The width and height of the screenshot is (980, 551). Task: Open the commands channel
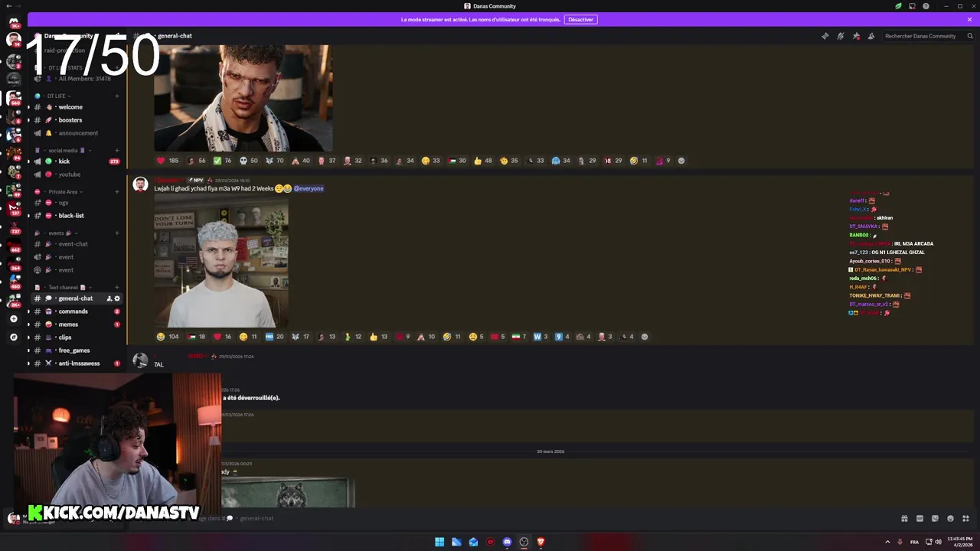75,311
